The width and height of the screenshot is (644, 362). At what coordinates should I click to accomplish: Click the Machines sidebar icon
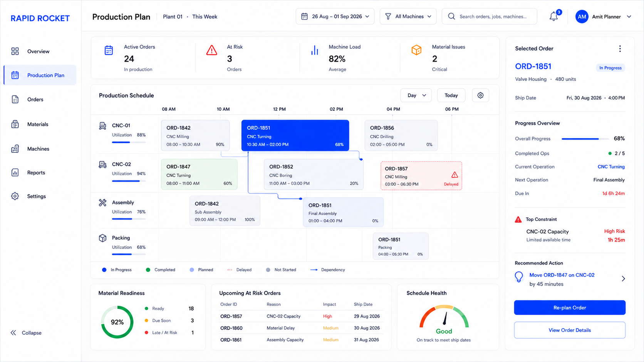point(15,148)
